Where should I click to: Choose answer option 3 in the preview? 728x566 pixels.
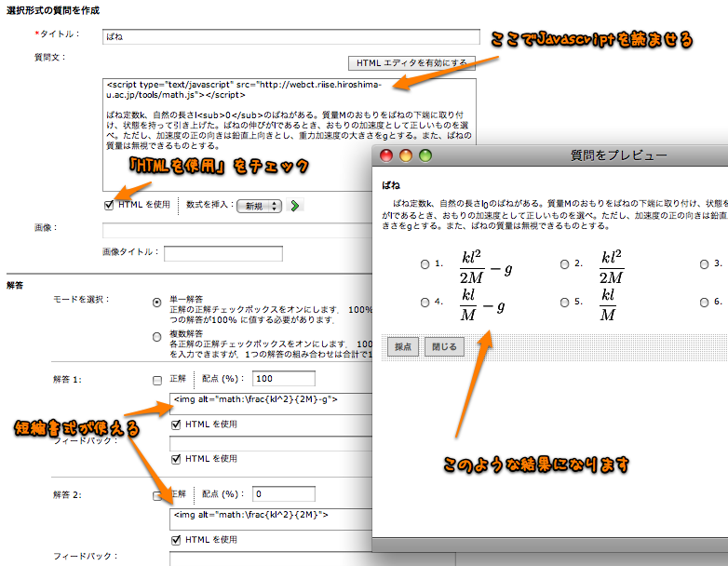click(x=705, y=264)
